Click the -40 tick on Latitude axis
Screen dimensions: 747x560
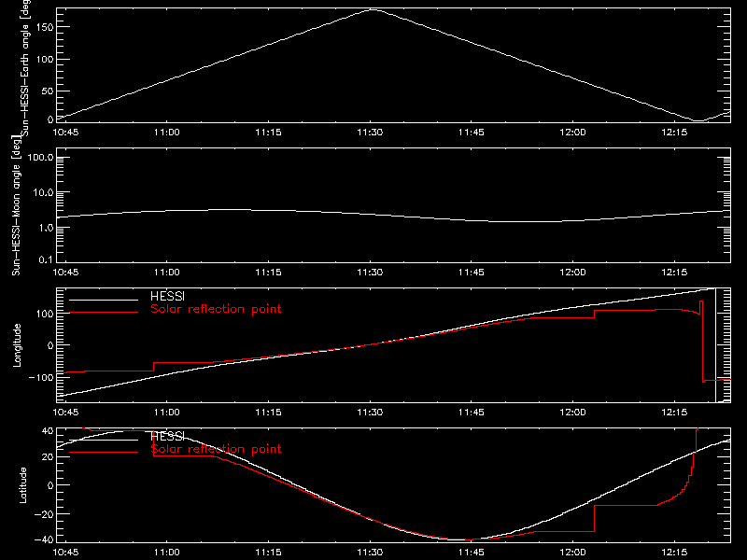click(x=44, y=540)
